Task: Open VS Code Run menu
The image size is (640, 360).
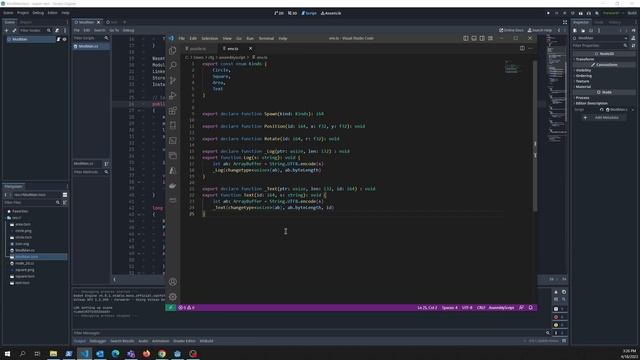Action: pos(250,38)
